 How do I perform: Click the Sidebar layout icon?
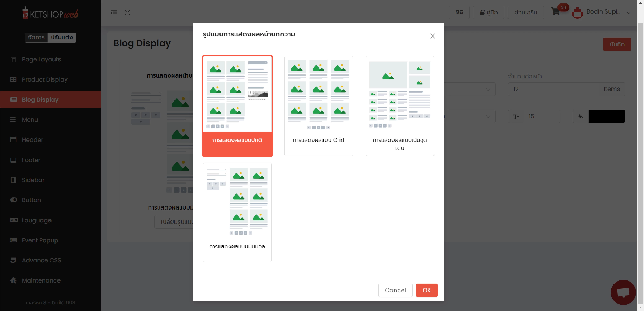pos(13,180)
